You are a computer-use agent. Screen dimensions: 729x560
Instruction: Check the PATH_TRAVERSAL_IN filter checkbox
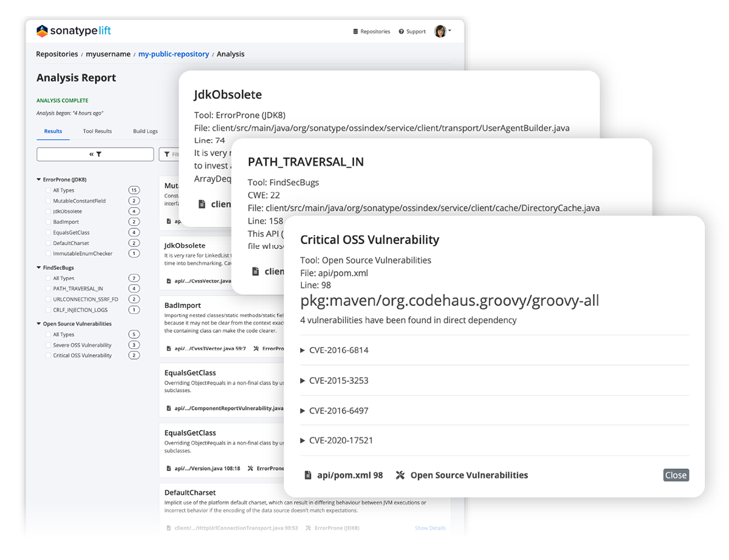[x=48, y=289]
